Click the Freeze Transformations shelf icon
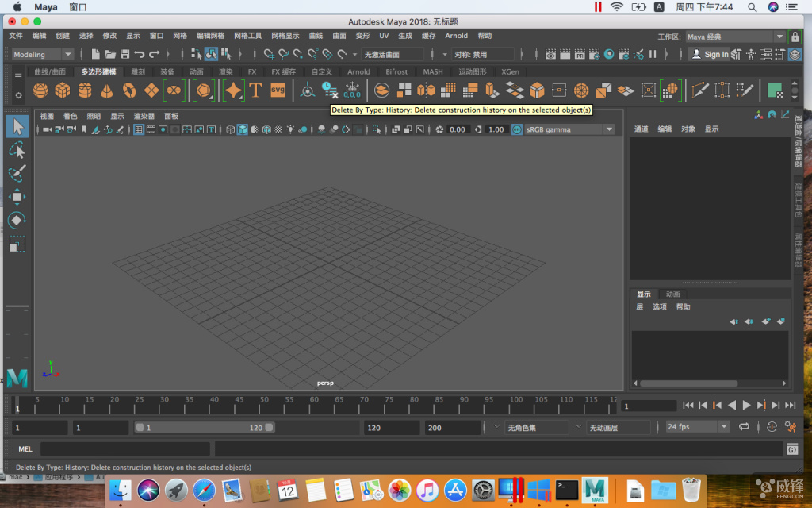 [x=352, y=90]
